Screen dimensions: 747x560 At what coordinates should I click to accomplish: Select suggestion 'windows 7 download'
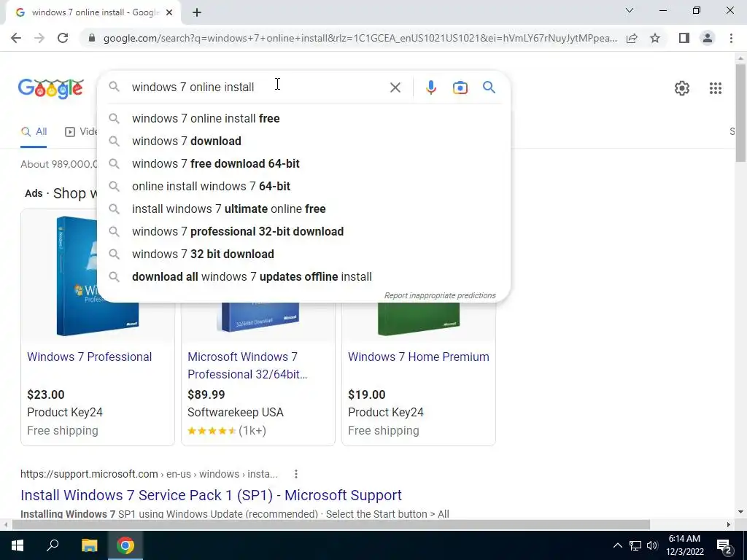pyautogui.click(x=304, y=141)
